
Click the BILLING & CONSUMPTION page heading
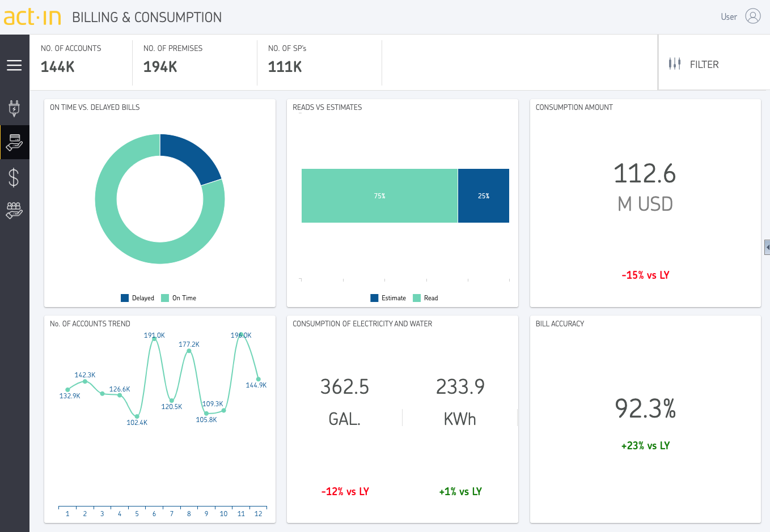click(147, 17)
